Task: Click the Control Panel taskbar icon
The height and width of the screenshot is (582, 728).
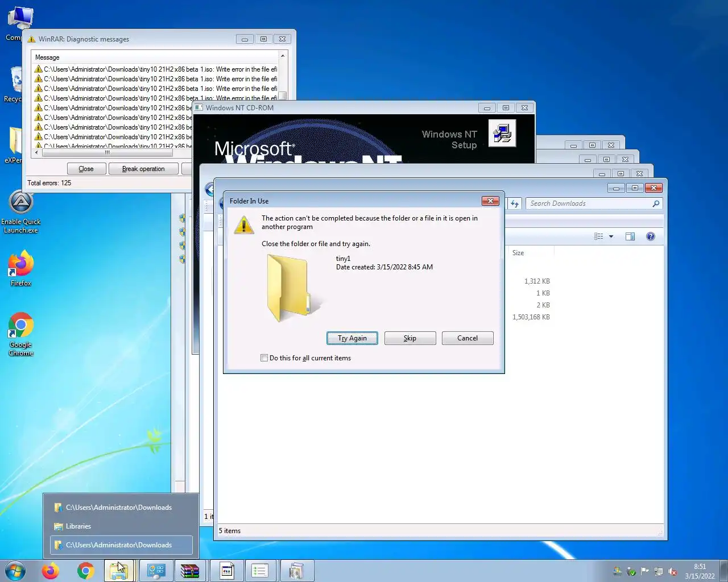Action: point(156,571)
